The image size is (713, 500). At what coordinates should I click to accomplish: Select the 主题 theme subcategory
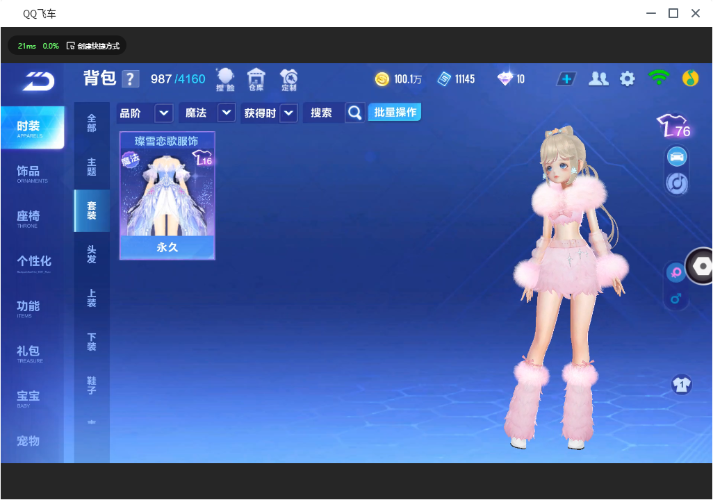click(92, 167)
